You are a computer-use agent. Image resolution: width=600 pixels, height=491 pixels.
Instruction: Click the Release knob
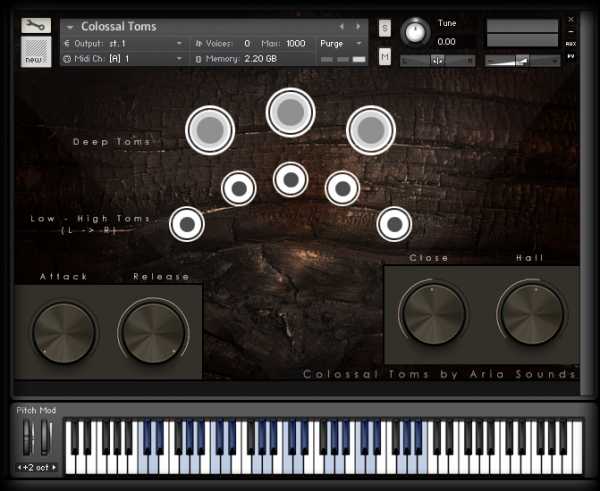[x=153, y=332]
